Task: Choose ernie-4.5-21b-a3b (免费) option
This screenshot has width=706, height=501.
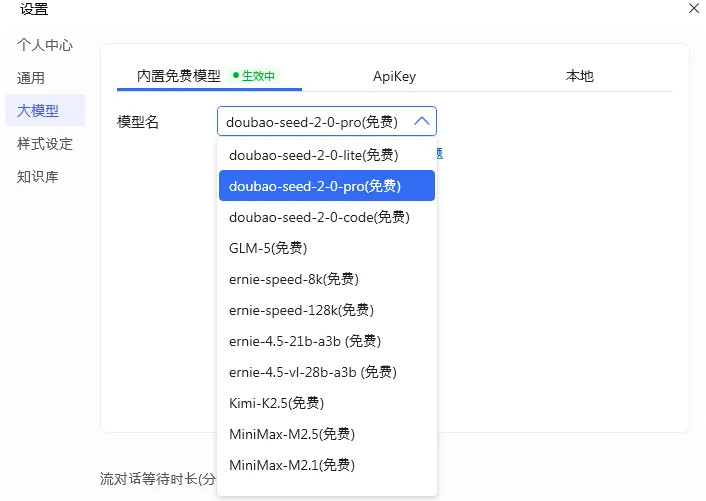Action: pos(327,341)
